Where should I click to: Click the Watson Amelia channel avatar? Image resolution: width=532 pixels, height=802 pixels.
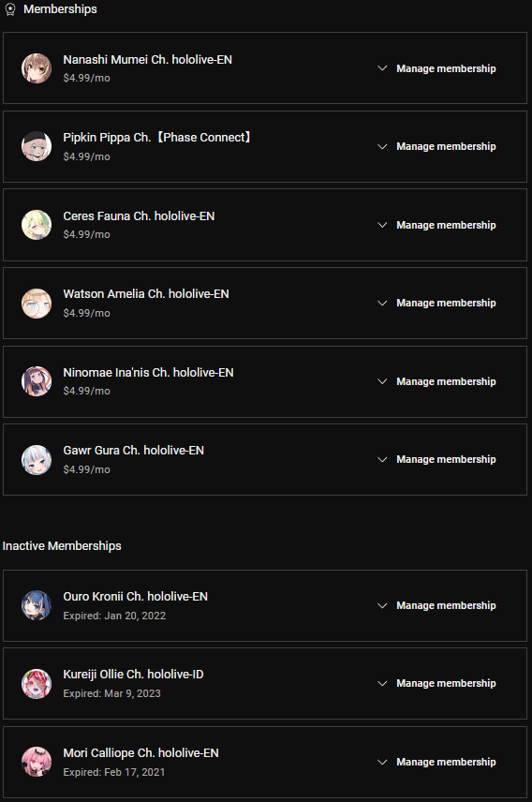point(37,303)
